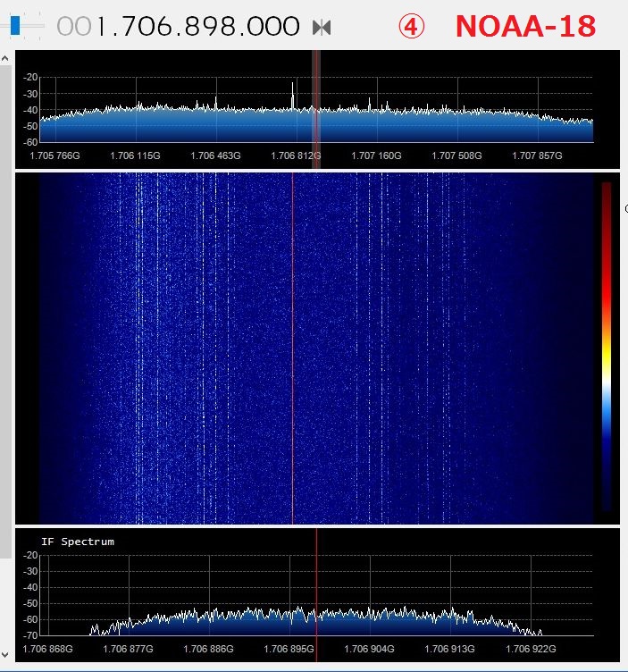Image resolution: width=628 pixels, height=672 pixels.
Task: Click the tall signal peak in top spectrum
Action: 293,97
